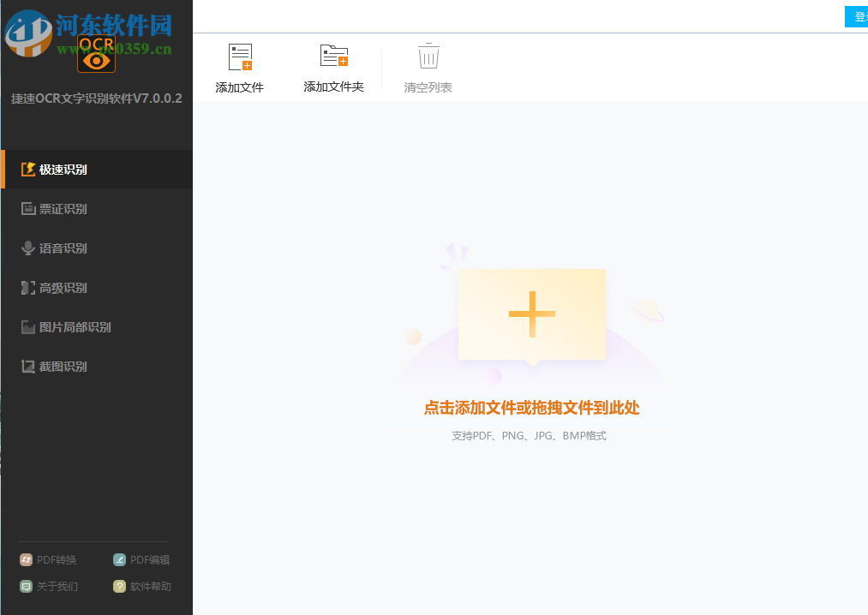Open the PDF编辑 editing tool icon

point(118,559)
